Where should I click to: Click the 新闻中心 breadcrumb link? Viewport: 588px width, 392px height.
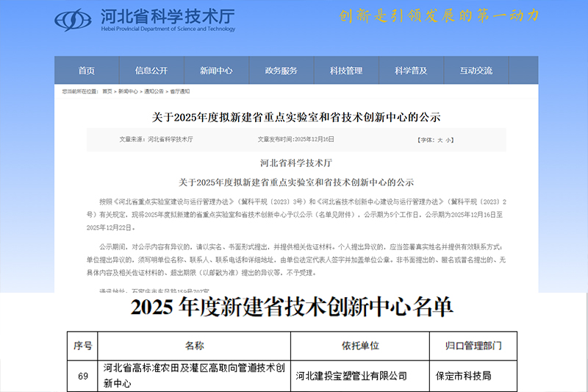tap(129, 91)
